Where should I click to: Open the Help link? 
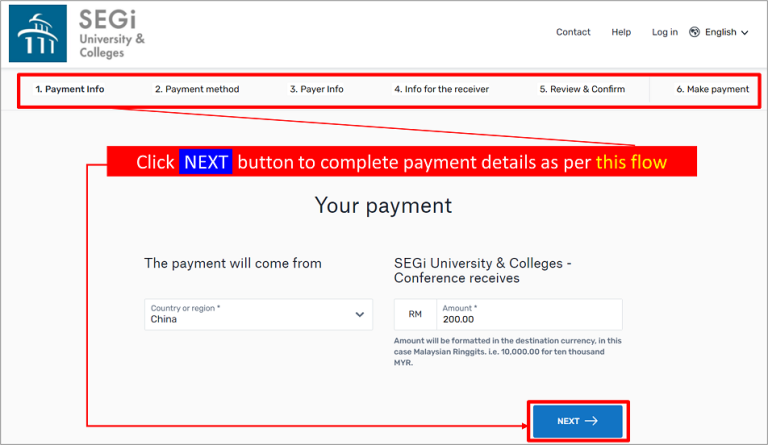(621, 32)
